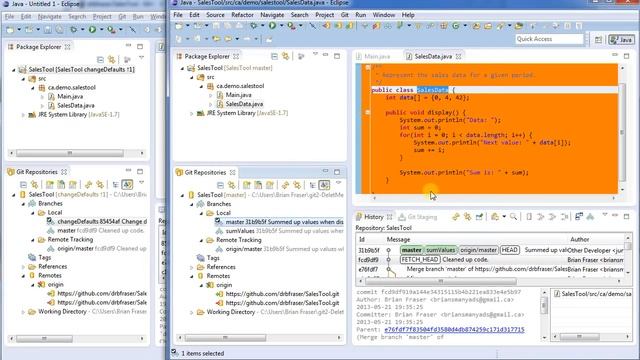Open the Window menu
The width and height of the screenshot is (640, 360).
coord(384,15)
